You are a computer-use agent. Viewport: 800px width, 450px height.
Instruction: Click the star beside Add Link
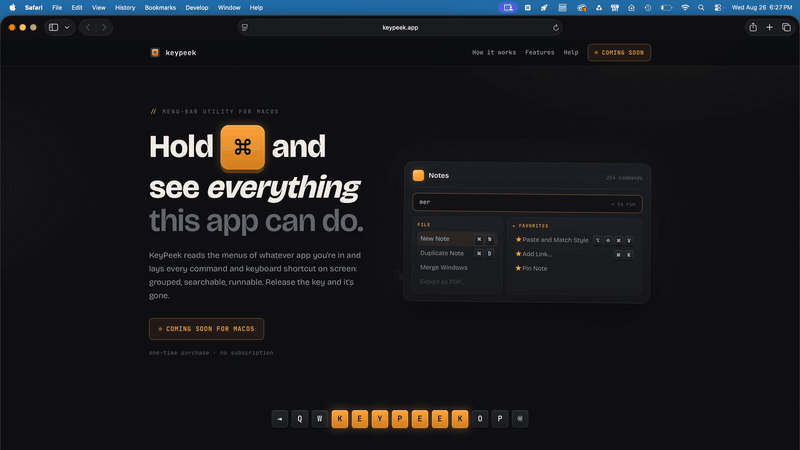tap(518, 254)
